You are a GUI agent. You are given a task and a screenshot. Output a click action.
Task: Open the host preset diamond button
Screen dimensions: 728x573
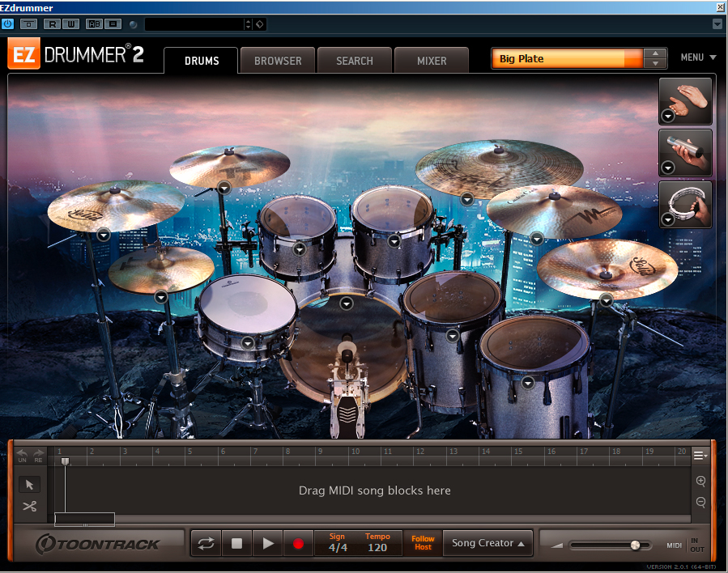pos(260,24)
